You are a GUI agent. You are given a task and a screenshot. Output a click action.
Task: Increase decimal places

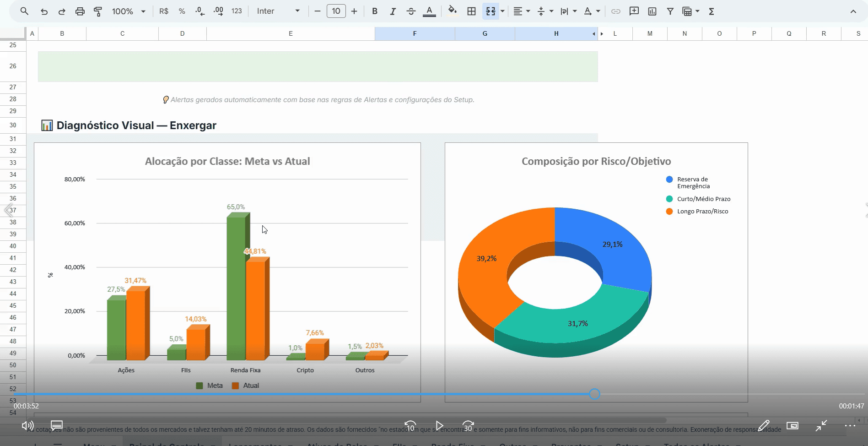219,11
